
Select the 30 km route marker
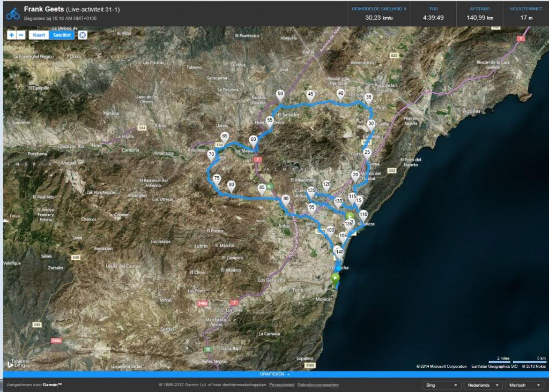371,125
